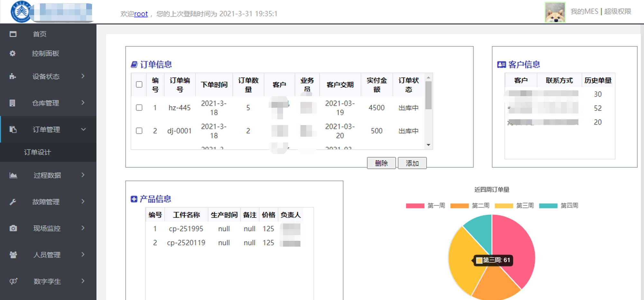This screenshot has width=644, height=300.
Task: Click the 历史单量 column header
Action: 598,80
